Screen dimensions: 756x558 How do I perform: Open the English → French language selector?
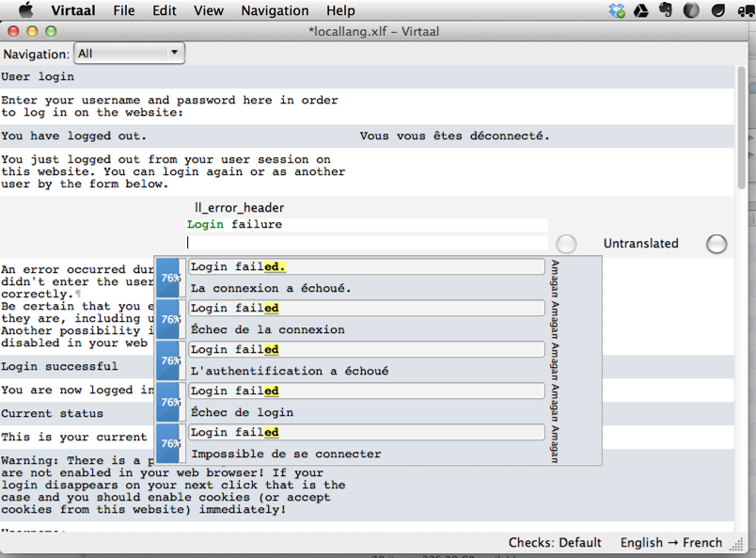[670, 542]
